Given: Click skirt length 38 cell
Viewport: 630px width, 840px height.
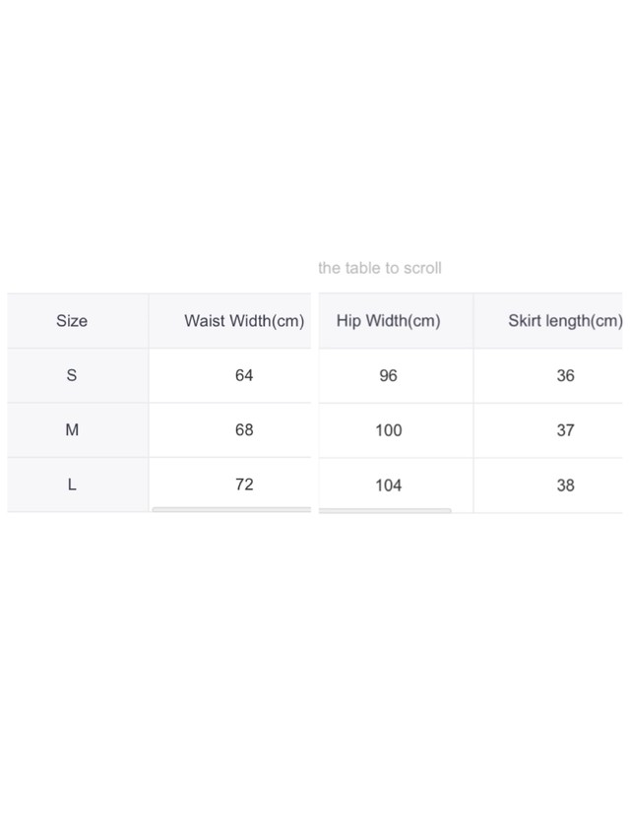Looking at the screenshot, I should point(548,485).
